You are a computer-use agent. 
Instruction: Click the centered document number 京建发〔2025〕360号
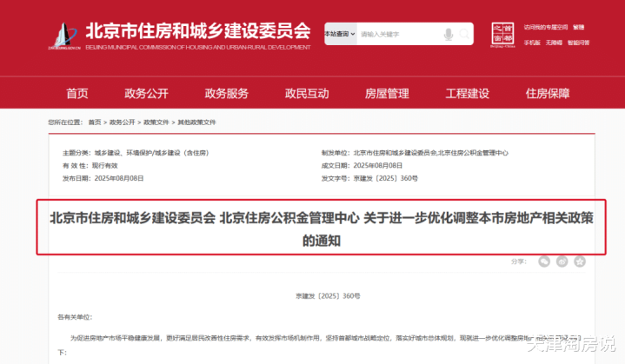click(x=328, y=296)
